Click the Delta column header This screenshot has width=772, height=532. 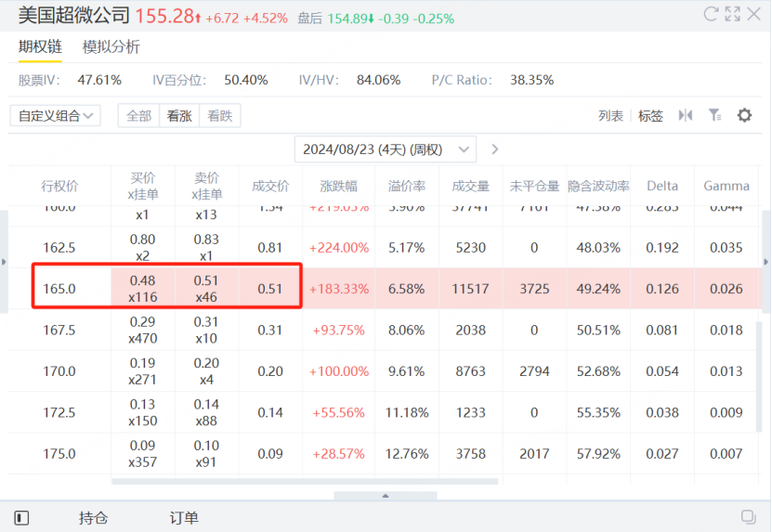(x=662, y=186)
